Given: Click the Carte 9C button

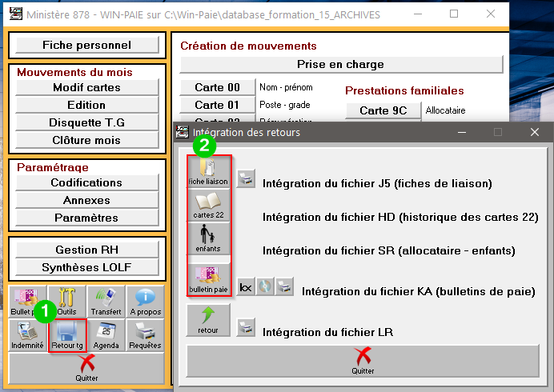Looking at the screenshot, I should coord(383,110).
